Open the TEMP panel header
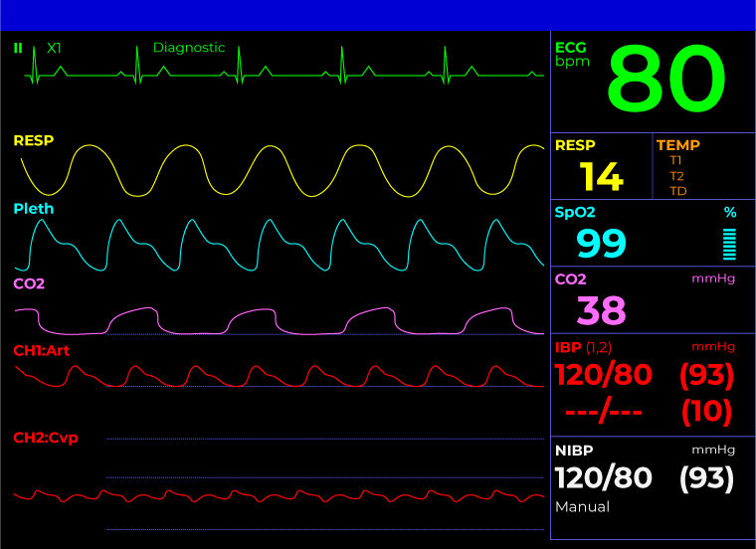The image size is (756, 549). click(677, 145)
